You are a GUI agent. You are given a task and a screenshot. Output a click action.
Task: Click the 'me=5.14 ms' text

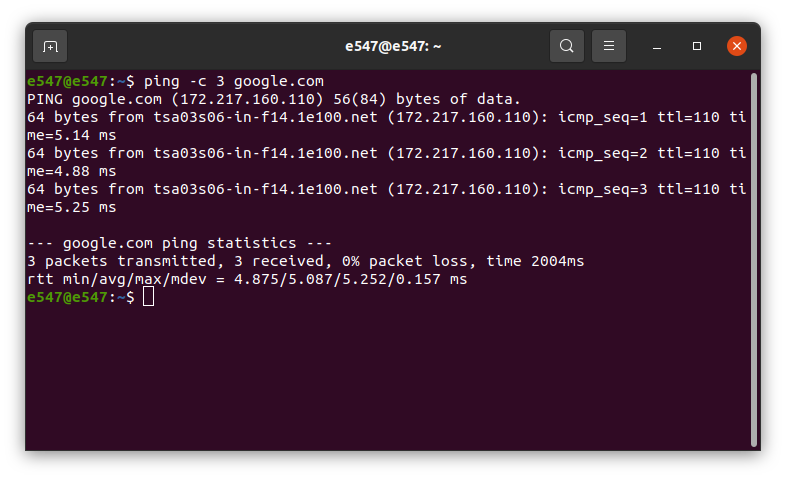[72, 135]
